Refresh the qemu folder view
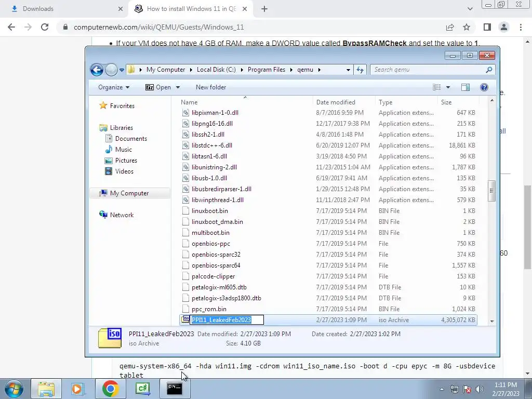 tap(360, 70)
